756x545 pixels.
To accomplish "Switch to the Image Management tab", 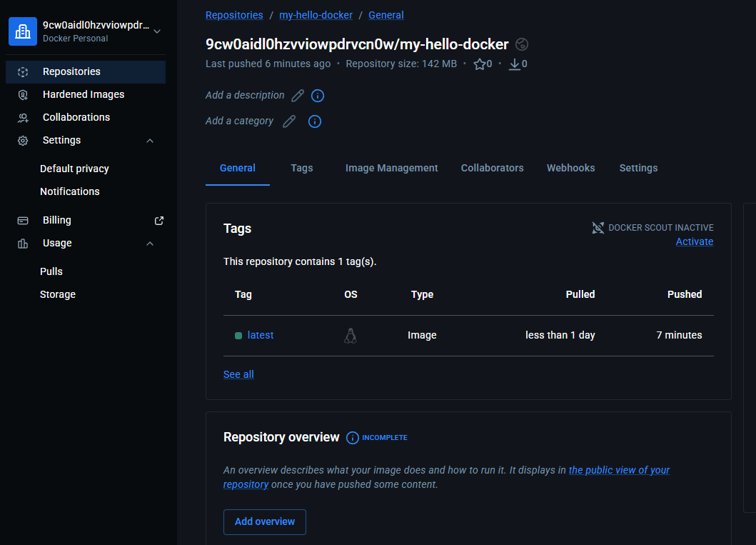I will click(391, 168).
